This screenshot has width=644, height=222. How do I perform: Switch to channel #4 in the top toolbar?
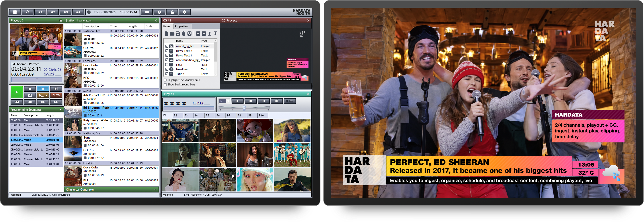[78, 12]
